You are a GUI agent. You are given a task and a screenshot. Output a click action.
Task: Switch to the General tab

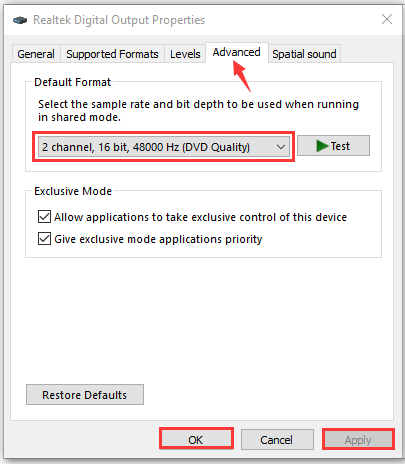(36, 54)
